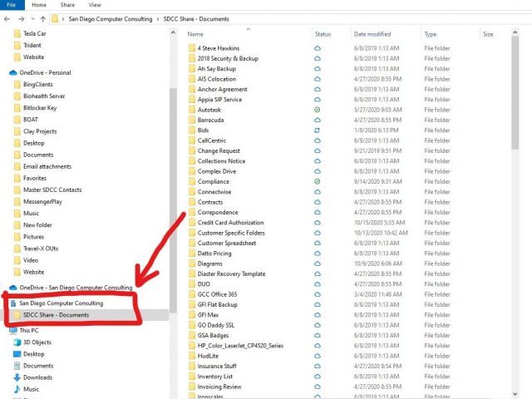
Task: Select the Change Request folder name
Action: 219,151
